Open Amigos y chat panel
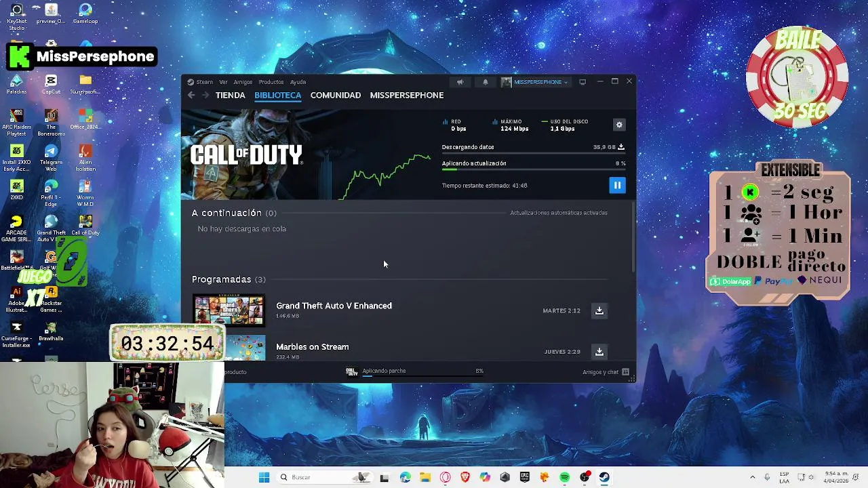This screenshot has height=488, width=868. [606, 372]
